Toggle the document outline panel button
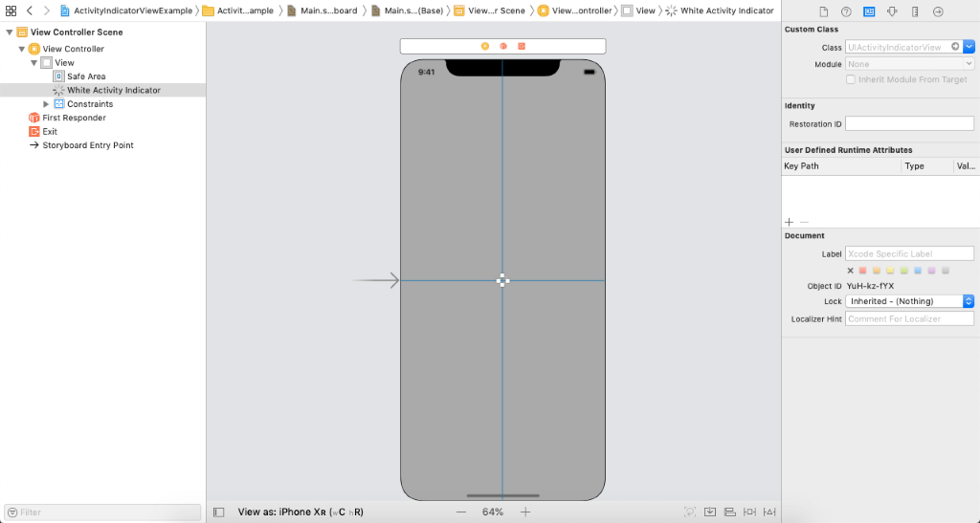The height and width of the screenshot is (523, 980). [x=218, y=512]
